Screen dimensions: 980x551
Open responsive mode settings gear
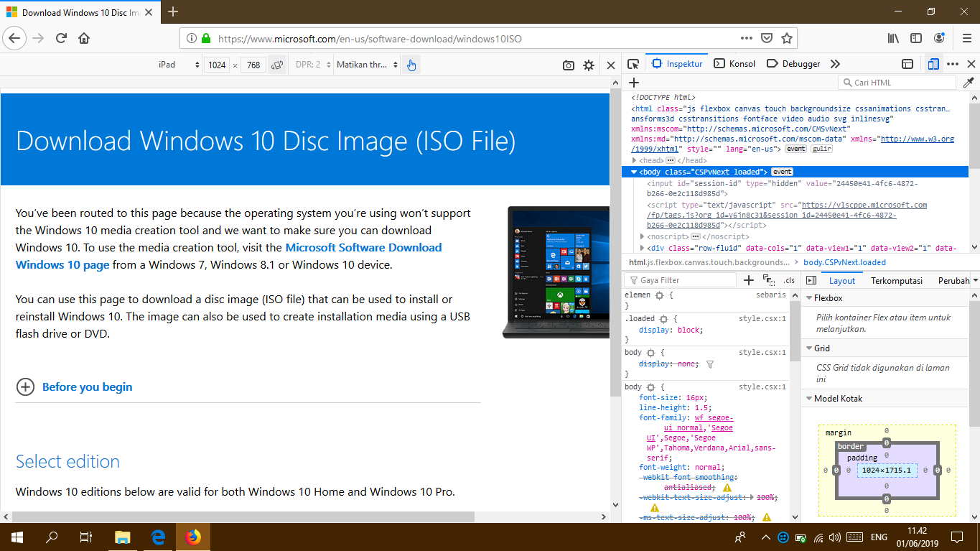[x=589, y=65]
